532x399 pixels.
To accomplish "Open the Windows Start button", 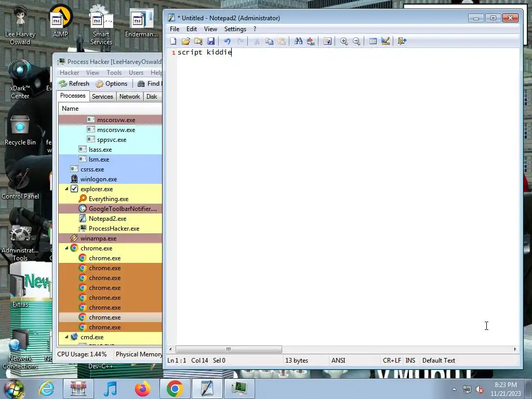I will click(14, 389).
